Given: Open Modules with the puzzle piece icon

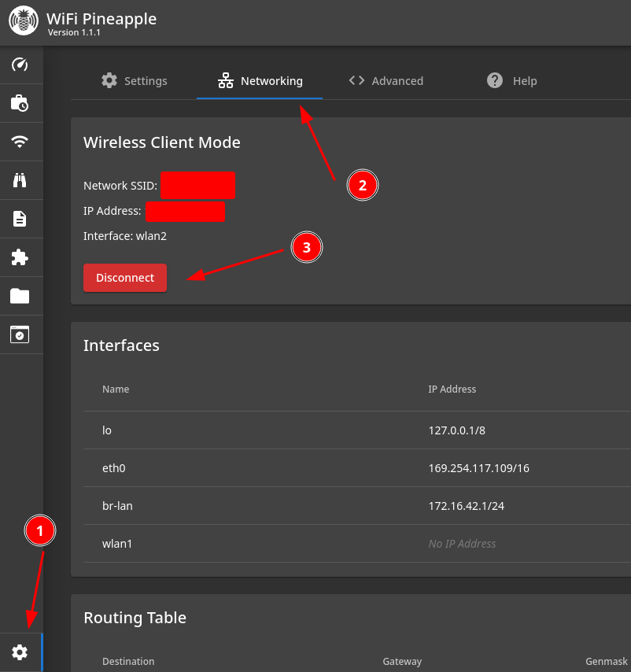Looking at the screenshot, I should coord(20,257).
